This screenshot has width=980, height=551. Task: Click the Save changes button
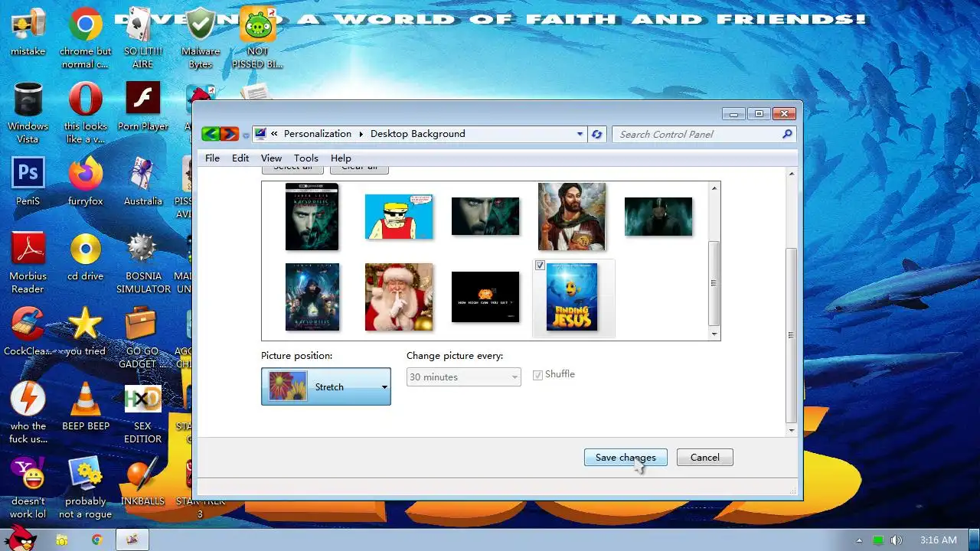coord(626,458)
